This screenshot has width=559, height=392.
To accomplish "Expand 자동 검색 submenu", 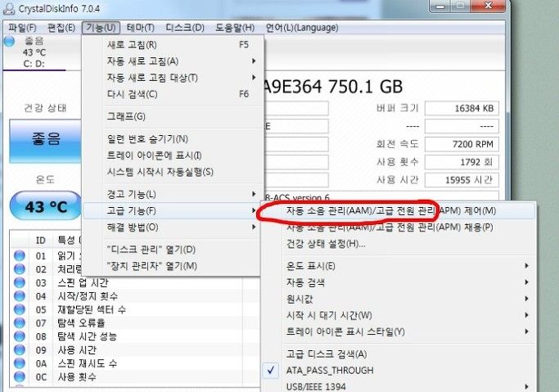I will click(399, 282).
